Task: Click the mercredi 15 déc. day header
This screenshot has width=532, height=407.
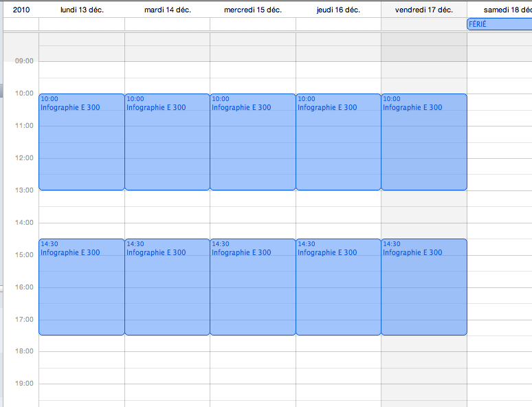Action: [253, 10]
